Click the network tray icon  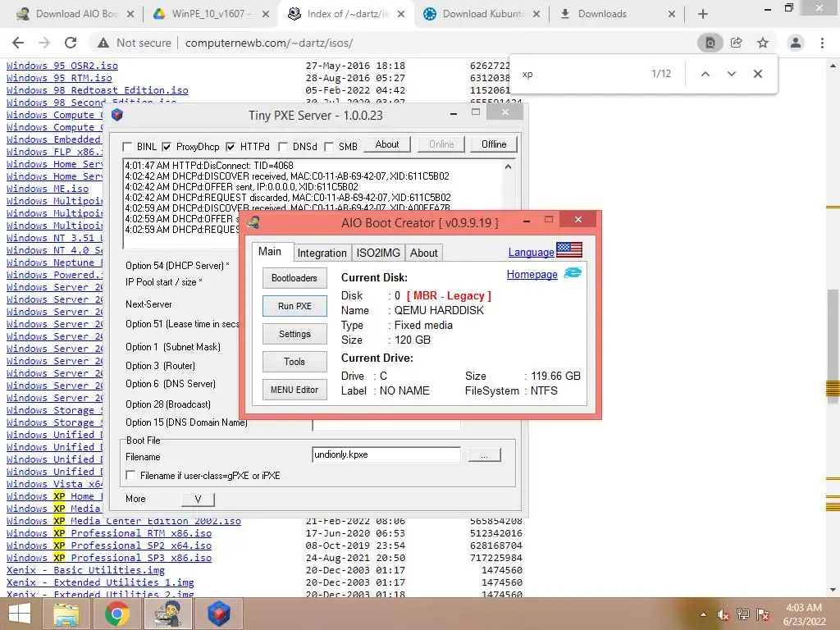click(742, 614)
